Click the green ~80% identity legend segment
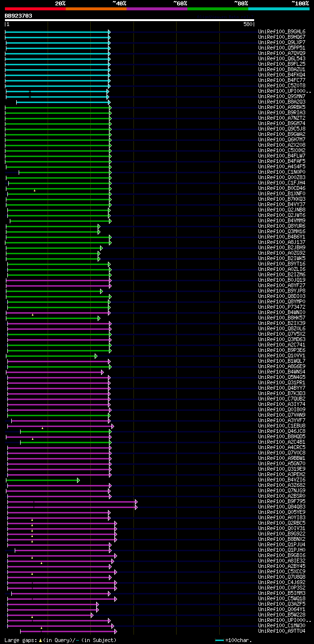 point(218,8)
